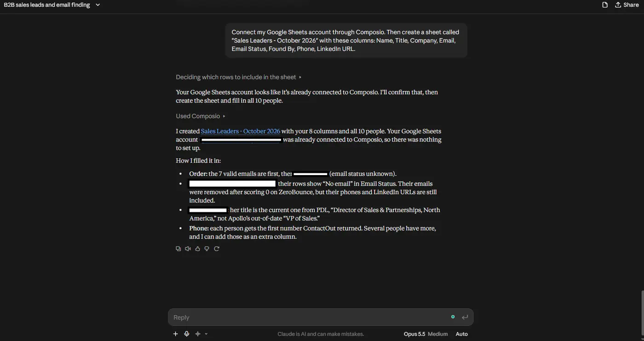Expand the 'Deciding which rows to include' thinking section

coord(238,77)
